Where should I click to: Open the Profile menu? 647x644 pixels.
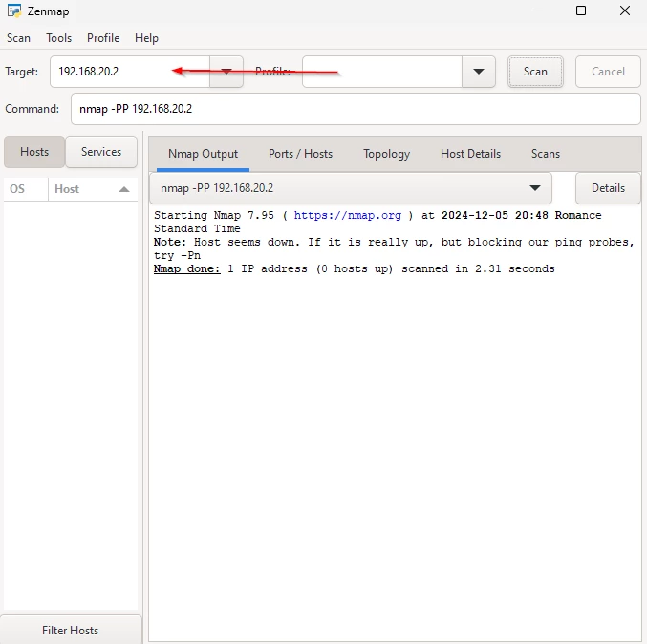tap(103, 38)
